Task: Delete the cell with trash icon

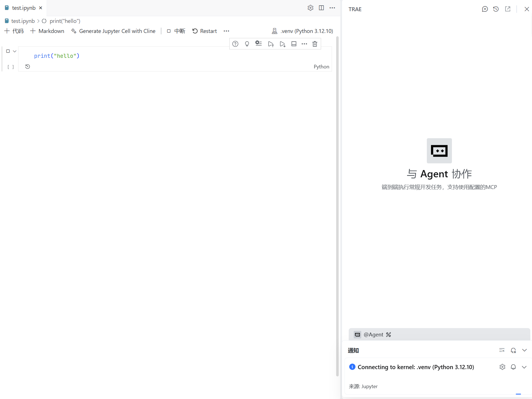Action: point(315,44)
